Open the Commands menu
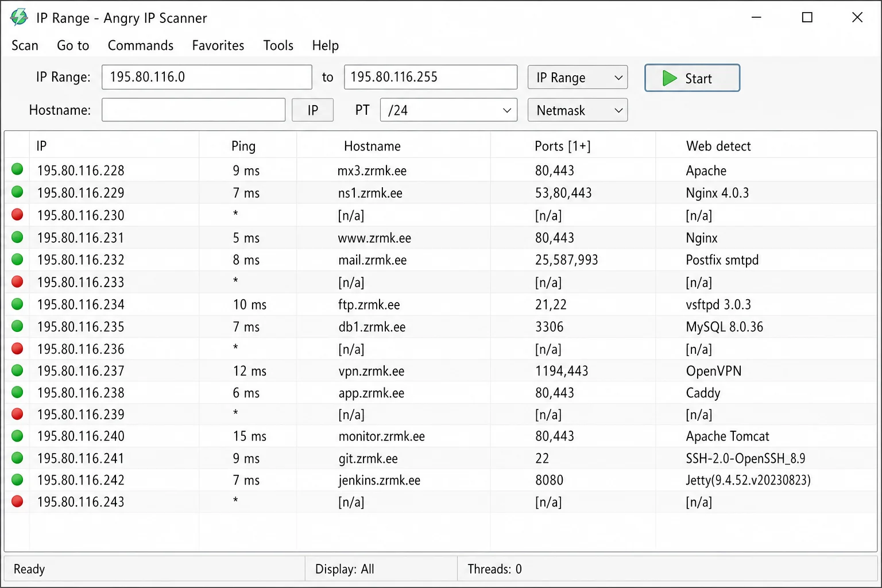 (141, 45)
